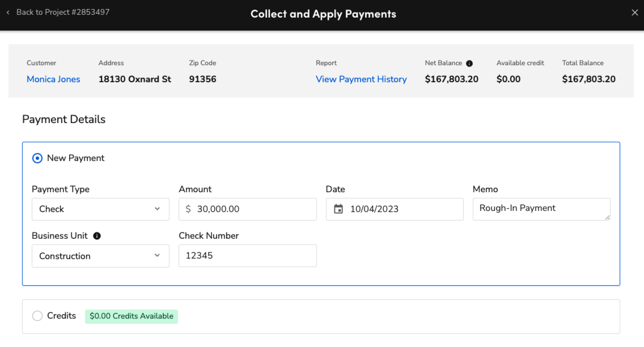This screenshot has width=644, height=347.
Task: Click the Business Unit field label
Action: tap(60, 236)
